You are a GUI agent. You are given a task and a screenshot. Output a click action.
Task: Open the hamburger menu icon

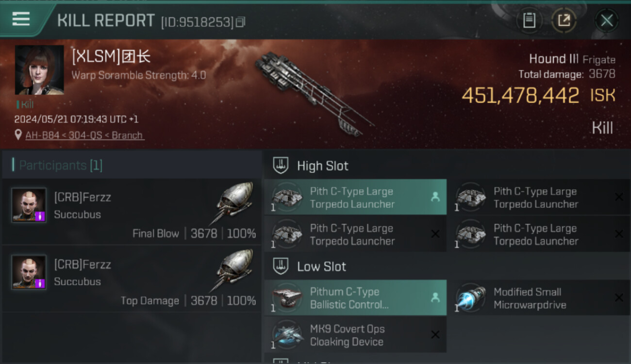tap(21, 19)
